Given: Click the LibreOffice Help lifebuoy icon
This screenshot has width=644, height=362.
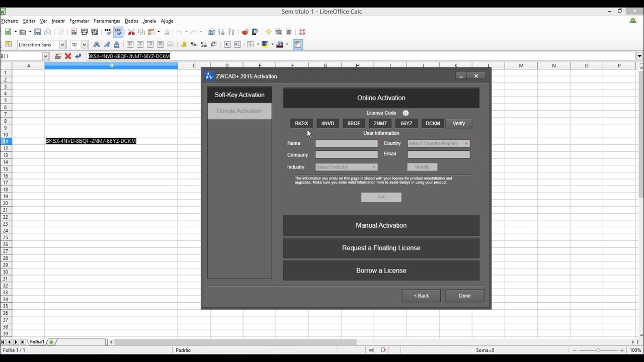Looking at the screenshot, I should pos(302,32).
